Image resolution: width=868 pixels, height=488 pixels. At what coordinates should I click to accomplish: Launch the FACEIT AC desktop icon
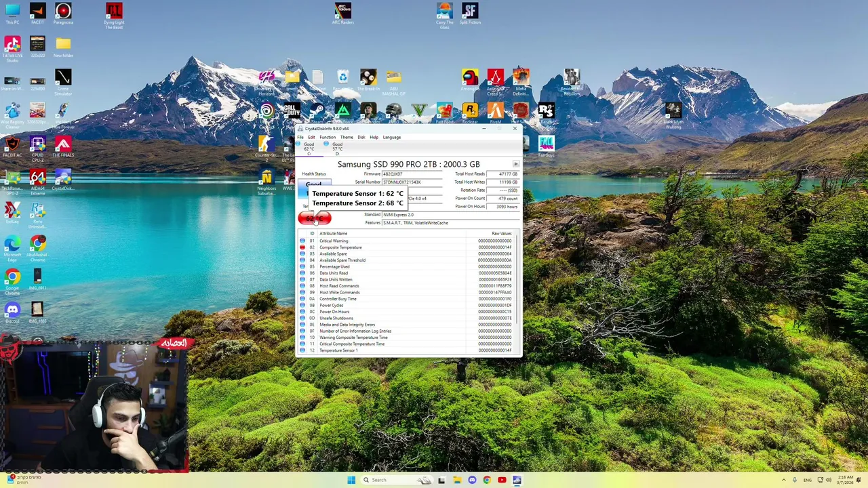tap(12, 146)
